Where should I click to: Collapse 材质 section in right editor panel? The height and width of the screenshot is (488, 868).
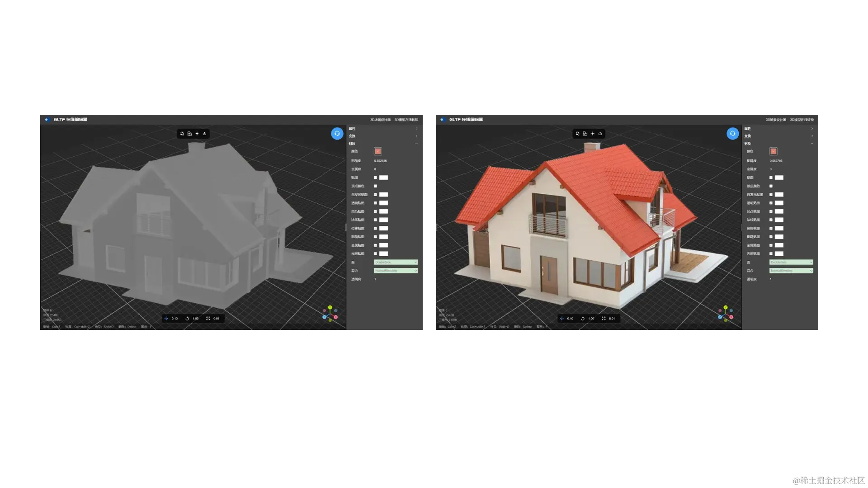coord(812,144)
